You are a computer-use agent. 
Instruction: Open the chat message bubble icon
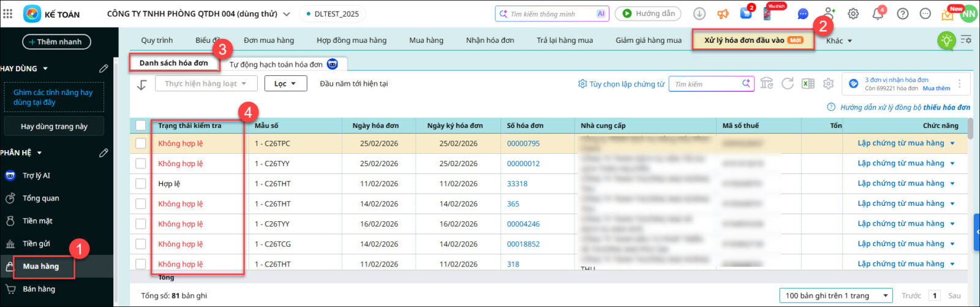click(x=803, y=14)
